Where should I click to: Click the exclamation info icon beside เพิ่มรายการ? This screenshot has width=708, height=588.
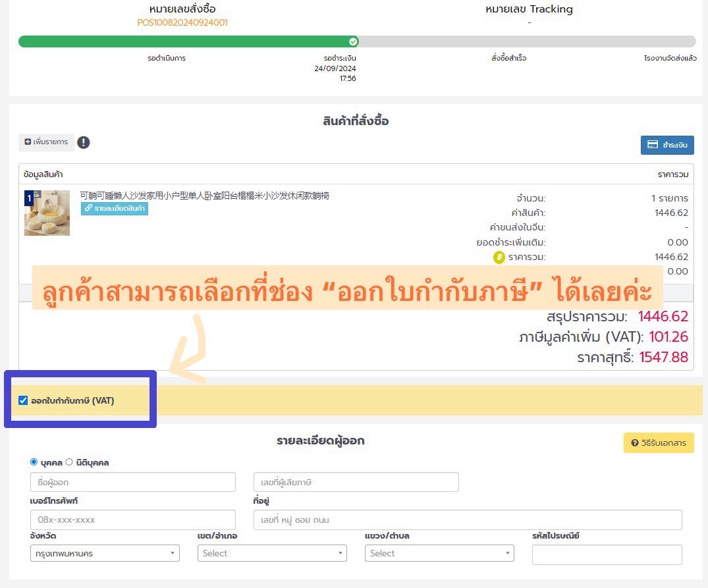pos(83,142)
